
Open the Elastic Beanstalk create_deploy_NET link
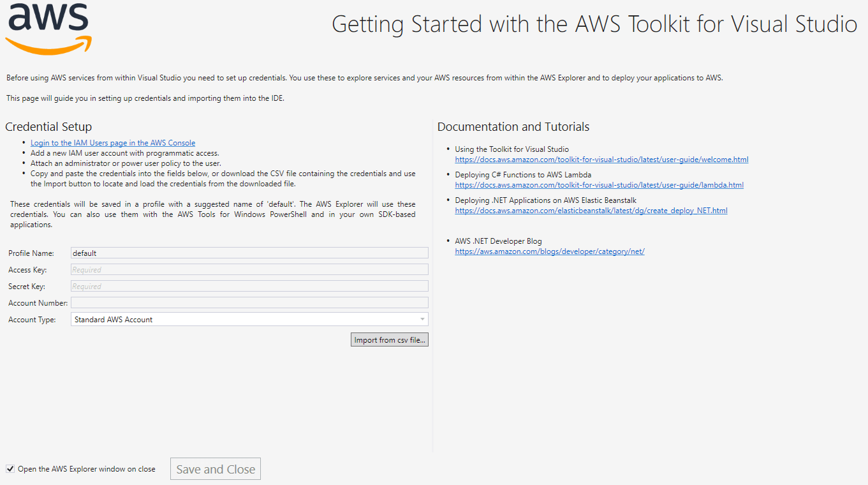pyautogui.click(x=591, y=211)
